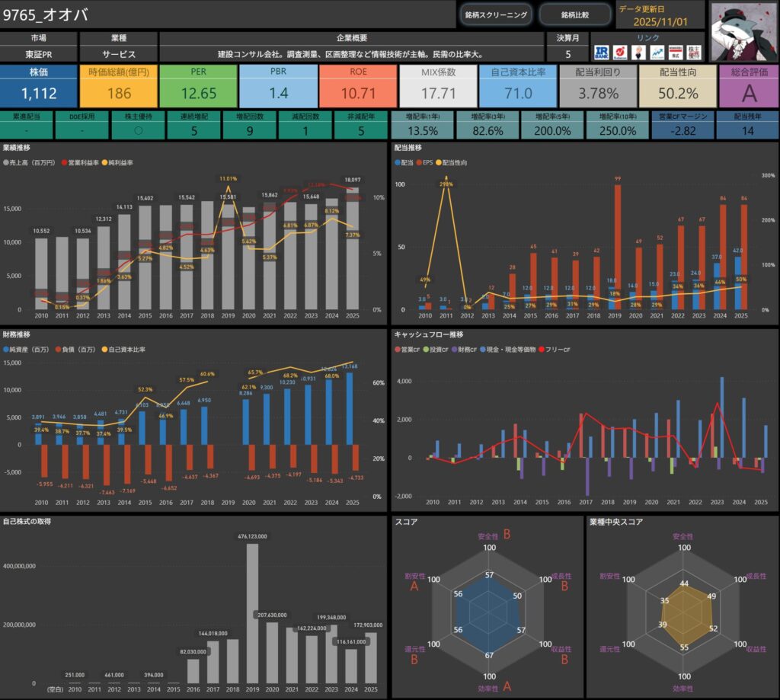Click the PER 12.65 card

point(198,85)
